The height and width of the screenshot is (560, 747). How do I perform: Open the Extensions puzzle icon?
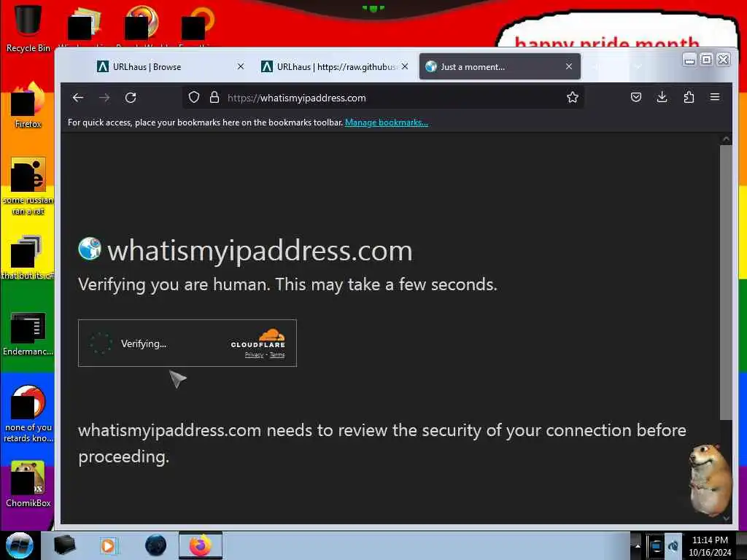point(689,98)
